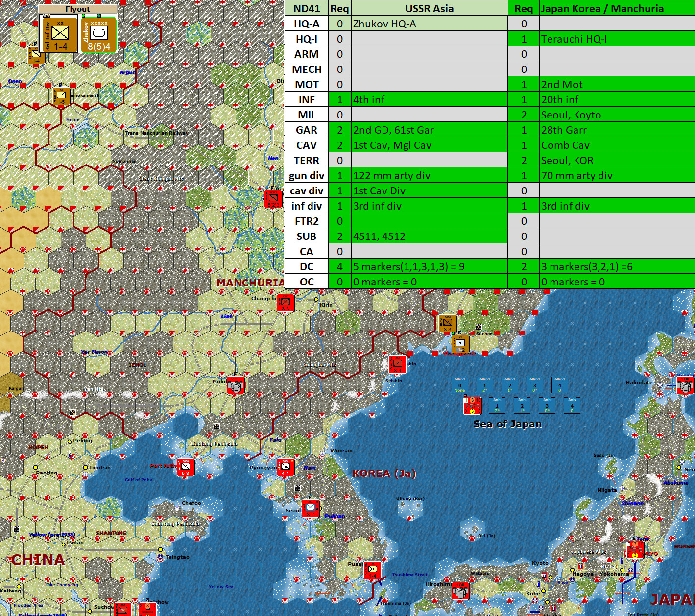Click the Tientsin city label

100,467
